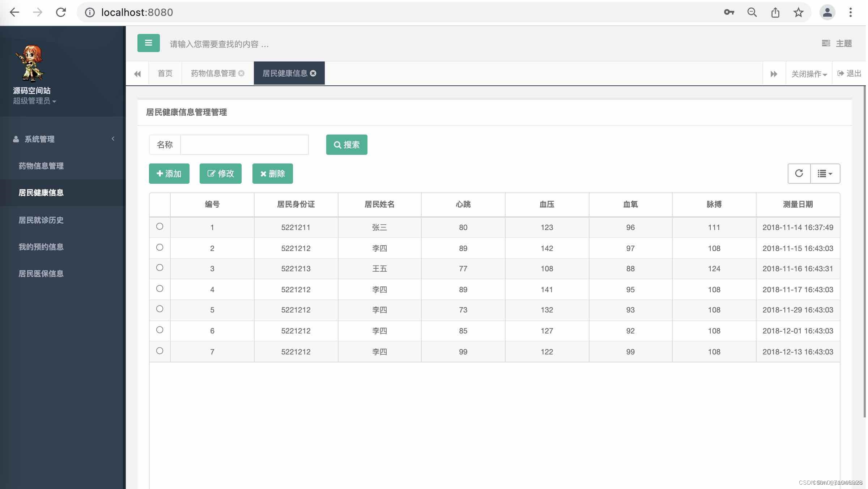This screenshot has height=489, width=868.
Task: Click the browser bookmark star icon
Action: click(x=798, y=12)
